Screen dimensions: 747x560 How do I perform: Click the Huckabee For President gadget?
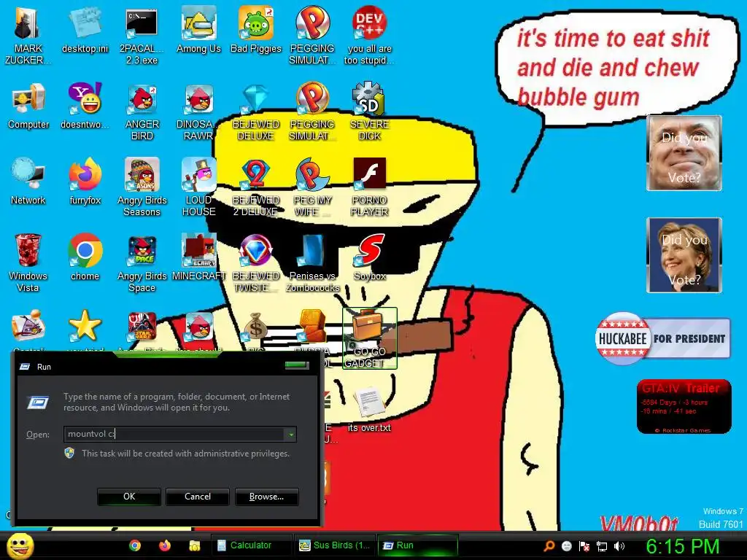click(x=662, y=338)
